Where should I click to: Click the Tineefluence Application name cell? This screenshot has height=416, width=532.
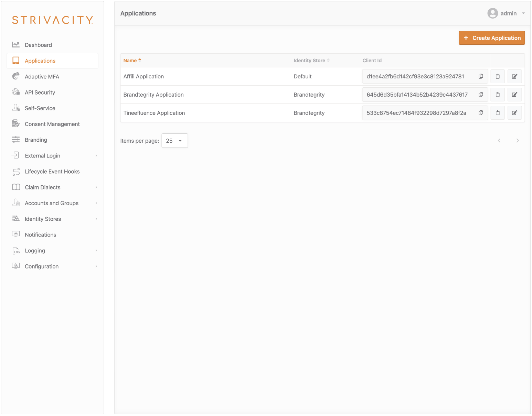154,113
